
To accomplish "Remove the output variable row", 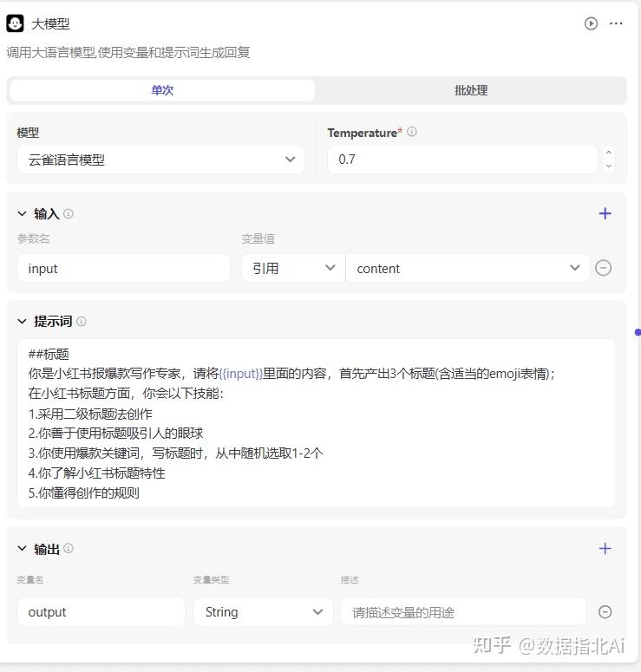I will (x=605, y=611).
